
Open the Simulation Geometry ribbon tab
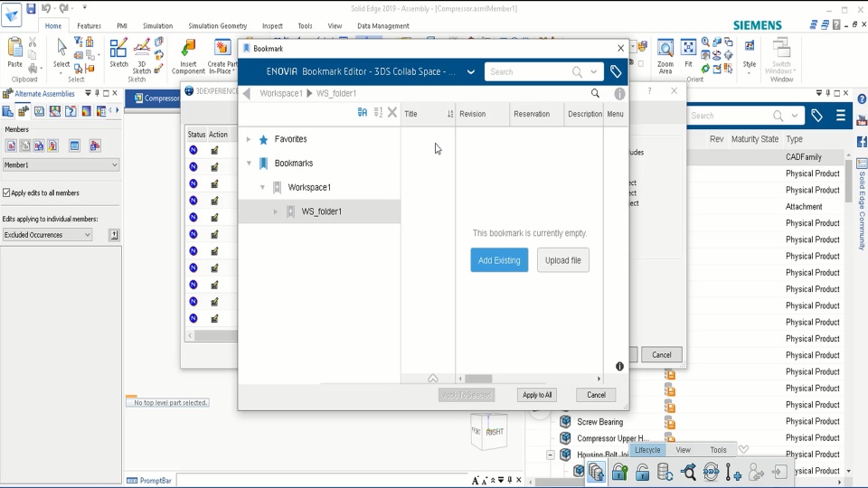(218, 26)
